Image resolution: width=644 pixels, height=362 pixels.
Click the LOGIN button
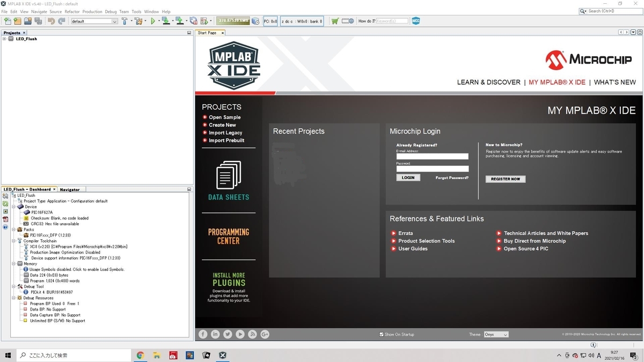[408, 178]
